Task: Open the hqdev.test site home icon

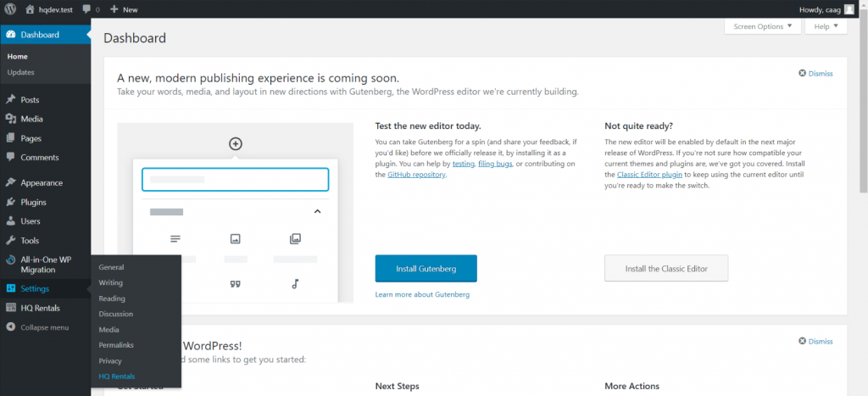Action: coord(31,8)
